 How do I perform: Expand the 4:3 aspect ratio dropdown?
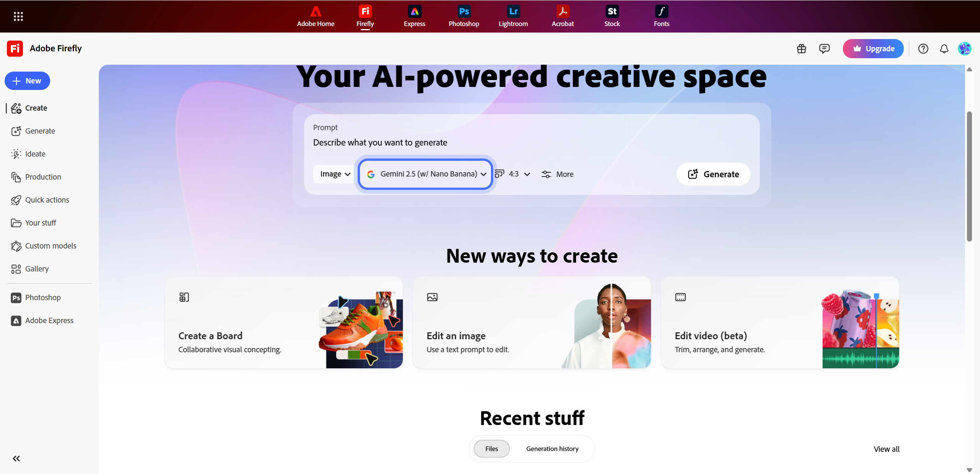click(x=513, y=174)
